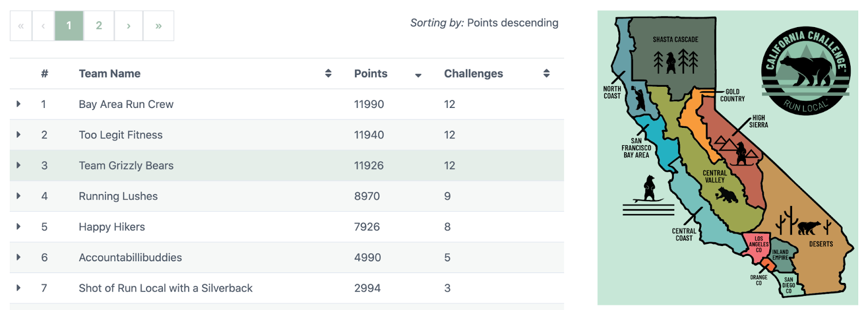Select page 1 in pagination
Image resolution: width=868 pixels, height=310 pixels.
69,25
